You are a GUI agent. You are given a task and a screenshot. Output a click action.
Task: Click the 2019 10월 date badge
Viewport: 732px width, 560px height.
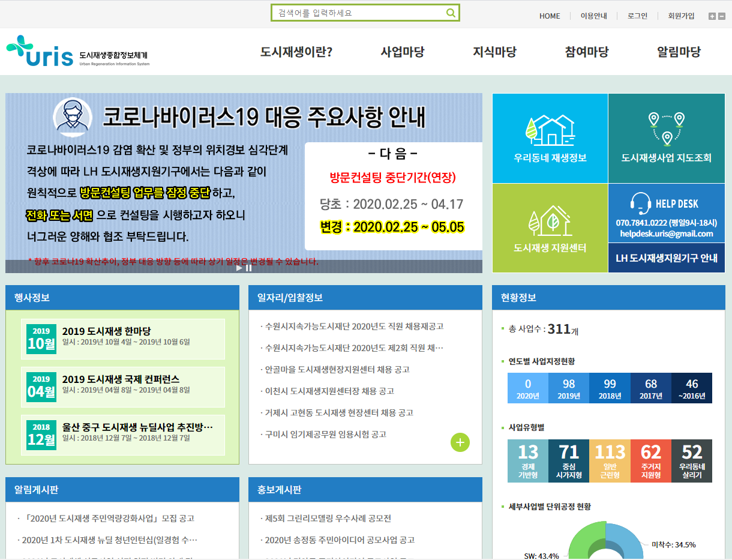click(x=41, y=339)
